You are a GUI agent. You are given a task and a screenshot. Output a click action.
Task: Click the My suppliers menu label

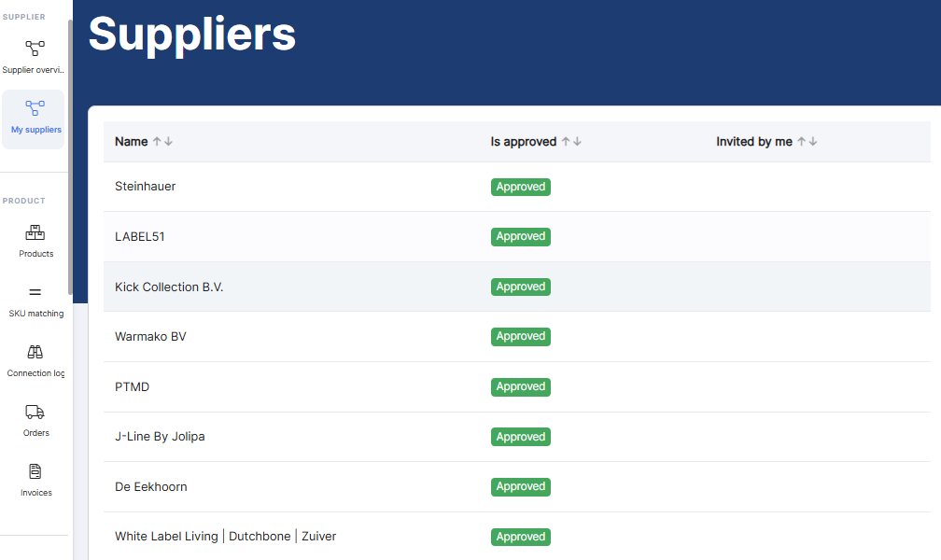36,130
